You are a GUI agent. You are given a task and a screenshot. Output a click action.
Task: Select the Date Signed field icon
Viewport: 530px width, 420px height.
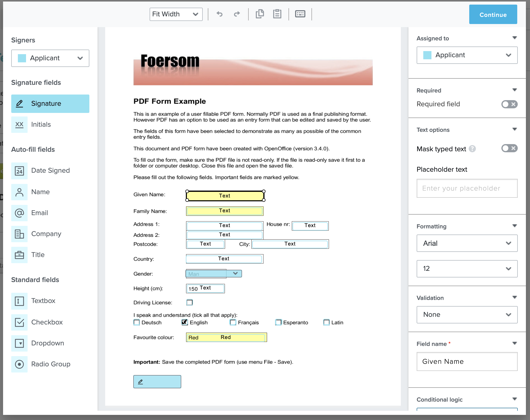19,171
